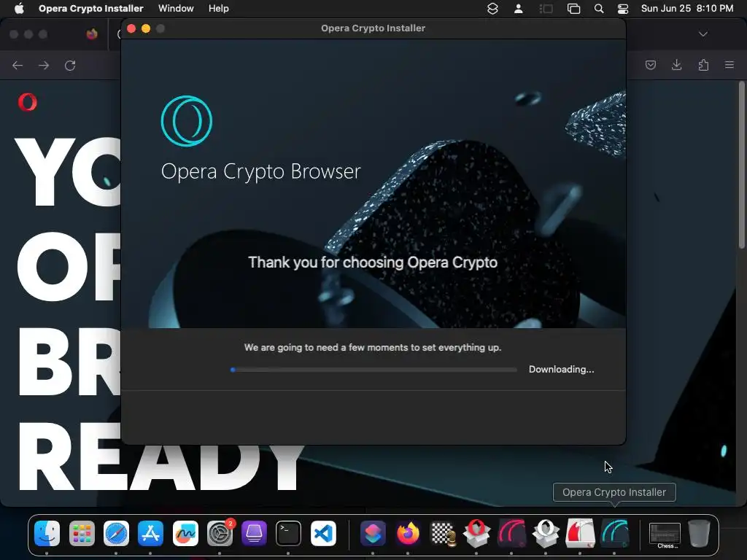Close the Opera Crypto Installer window
Screen dimensions: 747x560
tap(131, 28)
